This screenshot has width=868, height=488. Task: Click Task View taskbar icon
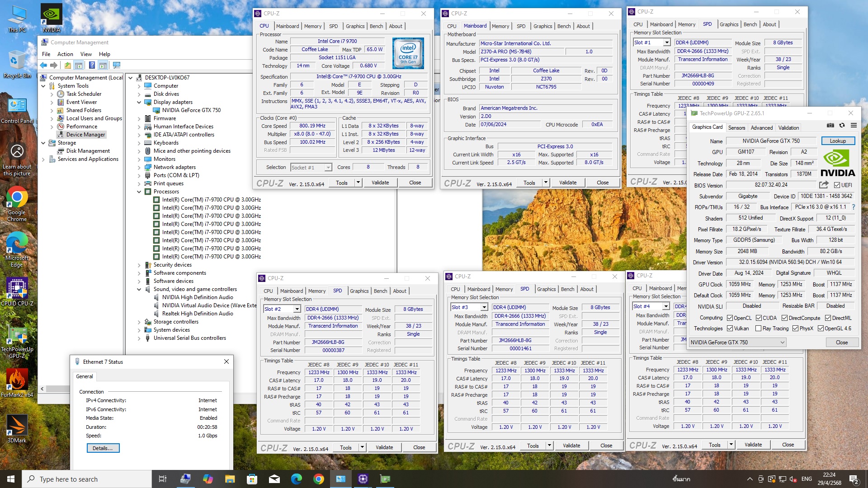(163, 479)
